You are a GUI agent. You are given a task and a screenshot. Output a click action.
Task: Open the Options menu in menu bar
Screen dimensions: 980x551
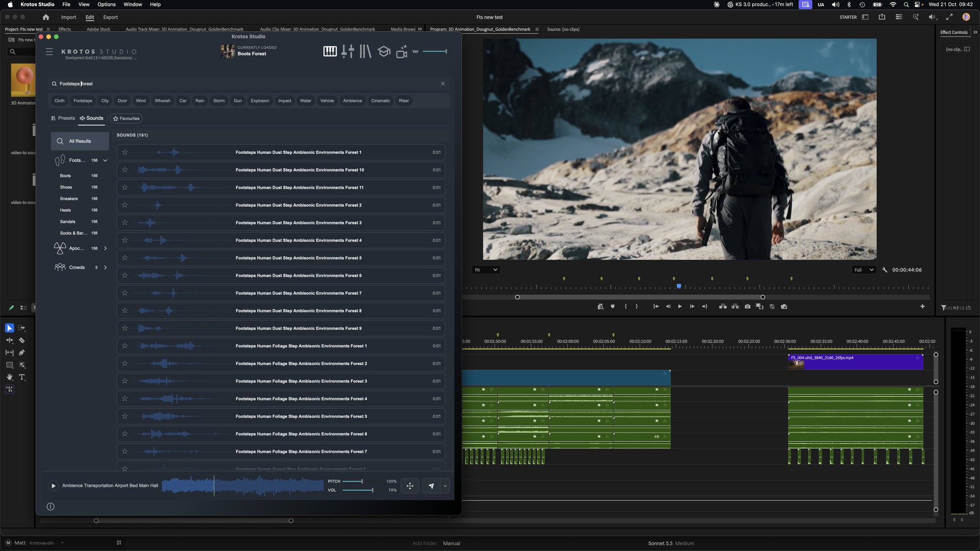pos(106,4)
